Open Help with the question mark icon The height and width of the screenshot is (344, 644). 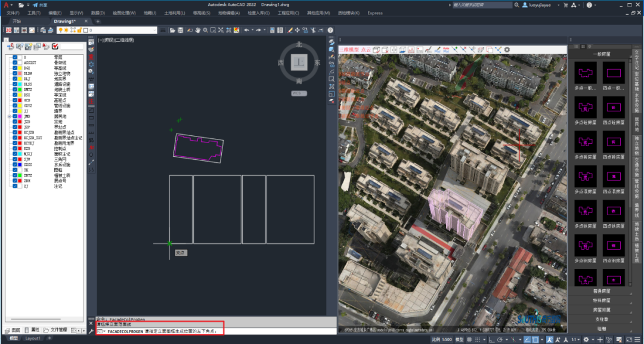pyautogui.click(x=330, y=30)
